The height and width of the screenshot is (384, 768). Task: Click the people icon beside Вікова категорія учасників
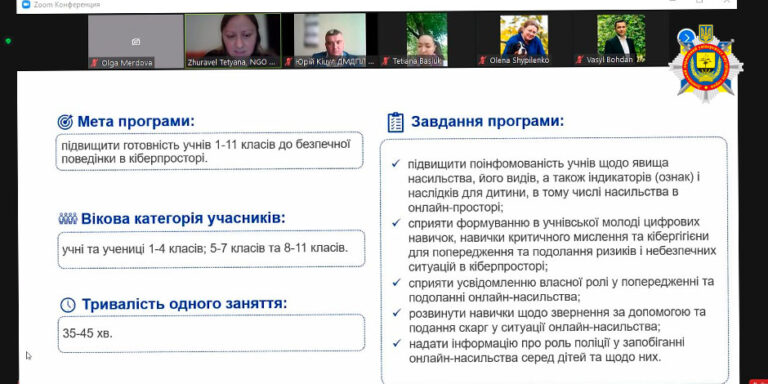click(x=68, y=218)
